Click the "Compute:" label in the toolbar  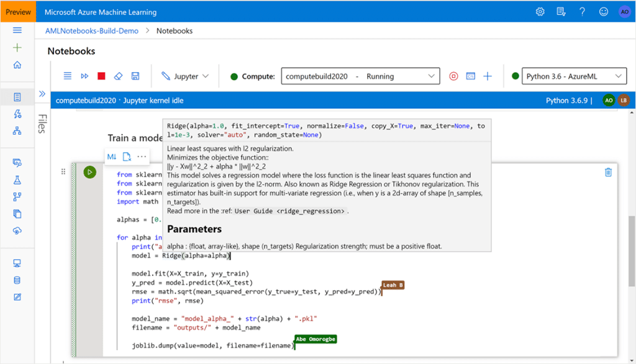click(258, 76)
